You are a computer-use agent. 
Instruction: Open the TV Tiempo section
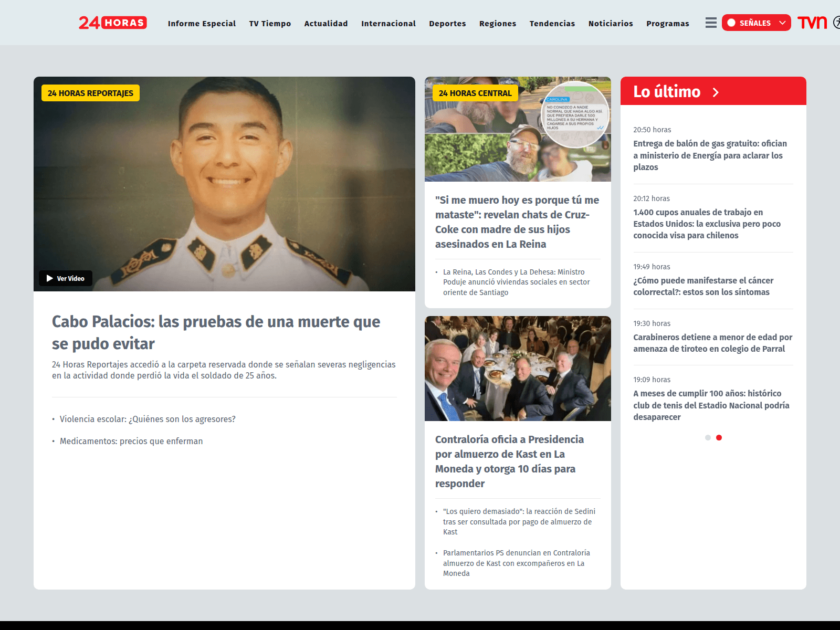270,24
